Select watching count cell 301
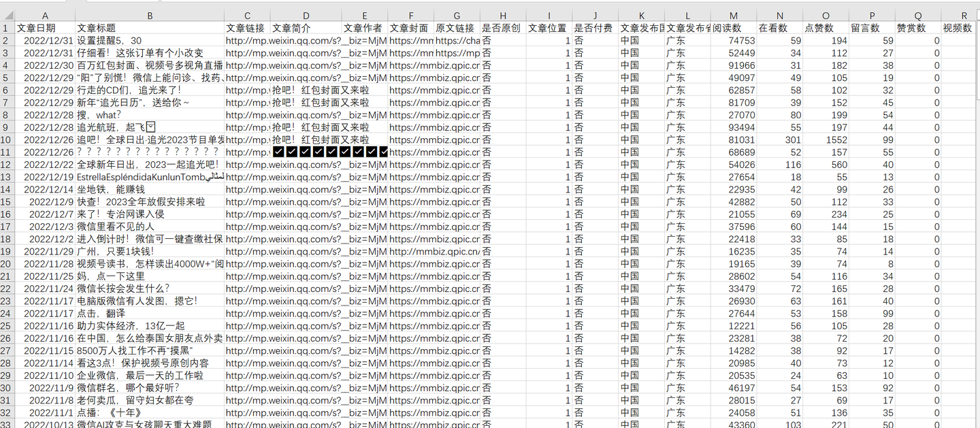 pos(779,139)
